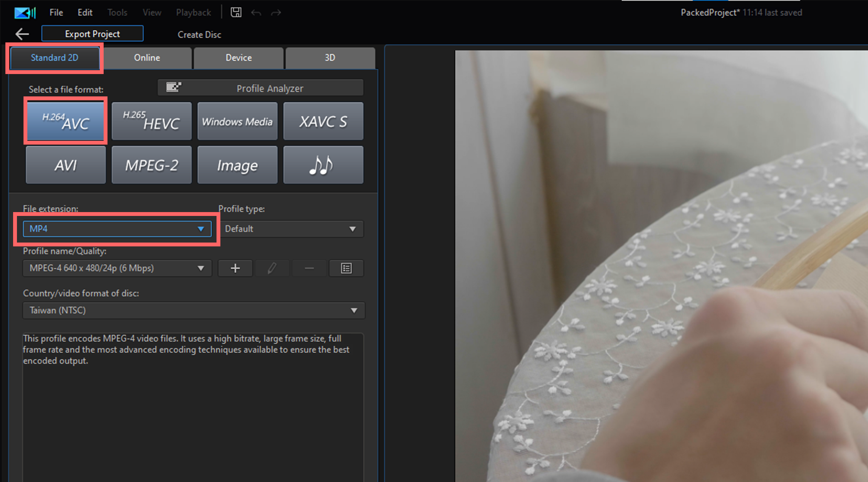Open the MPEG-4 640 x 480/24p quality dropdown
The width and height of the screenshot is (868, 482).
117,268
